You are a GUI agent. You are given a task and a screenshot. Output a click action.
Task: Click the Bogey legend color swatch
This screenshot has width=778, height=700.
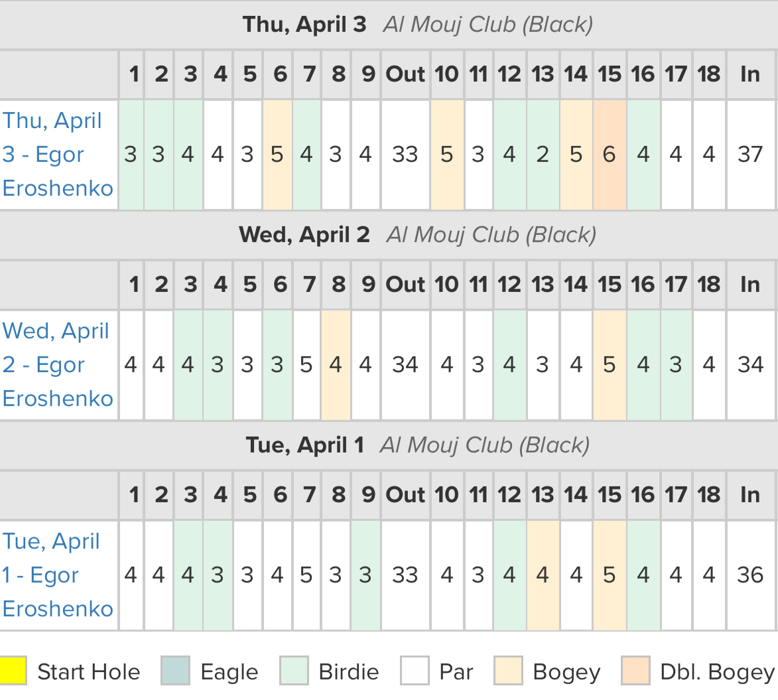(508, 671)
